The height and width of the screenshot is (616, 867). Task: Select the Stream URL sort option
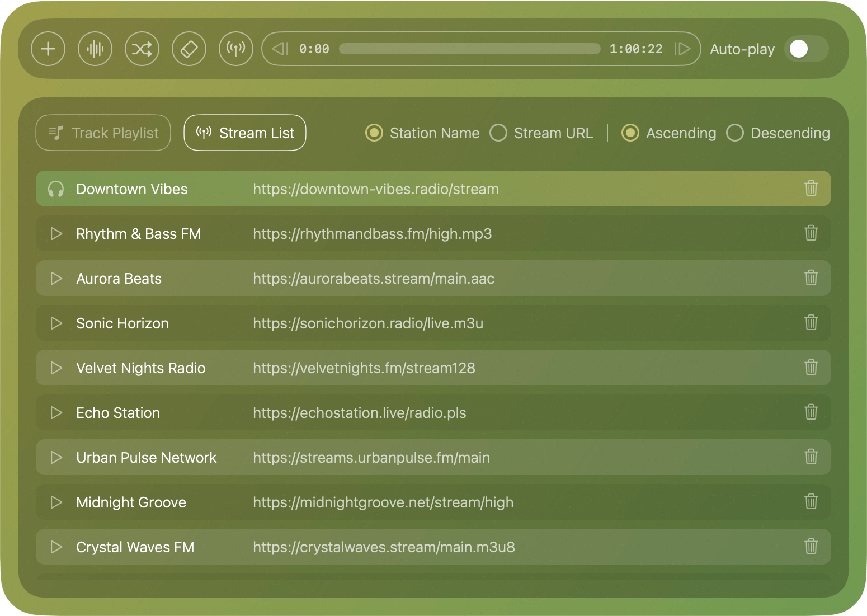498,133
